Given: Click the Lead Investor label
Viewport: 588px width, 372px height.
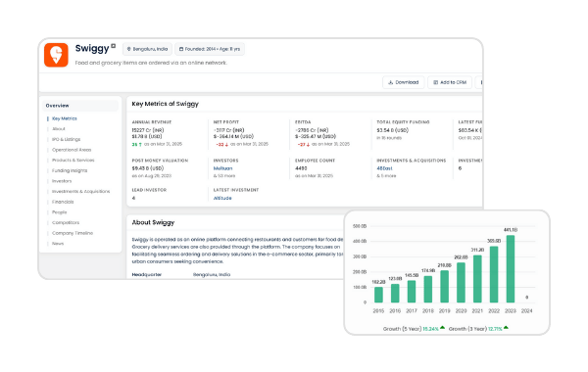Looking at the screenshot, I should coord(149,190).
